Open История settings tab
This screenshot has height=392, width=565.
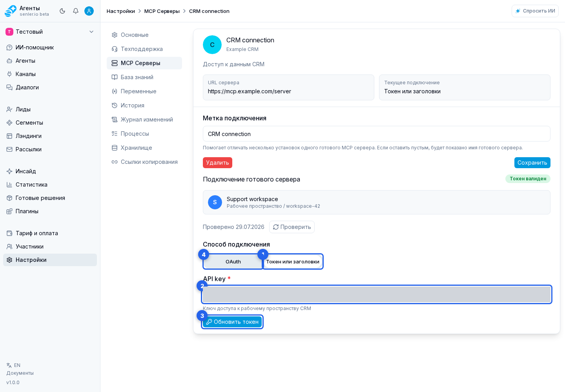(144, 105)
